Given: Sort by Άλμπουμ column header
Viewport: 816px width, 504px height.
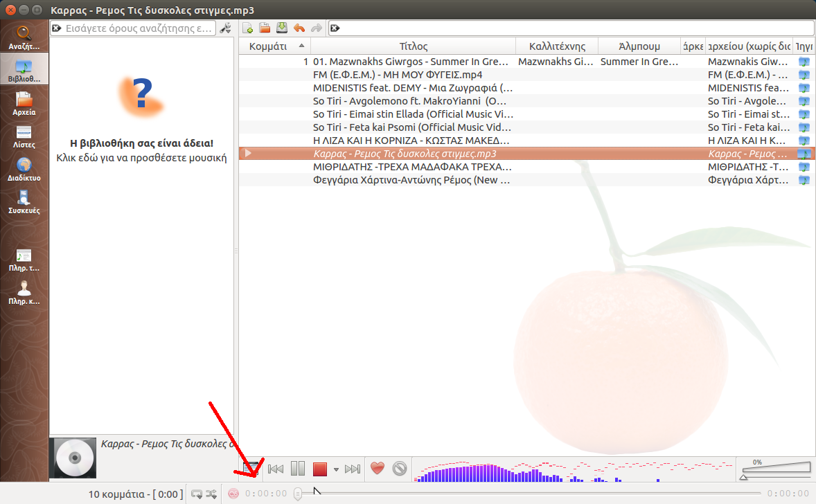Looking at the screenshot, I should [x=639, y=46].
